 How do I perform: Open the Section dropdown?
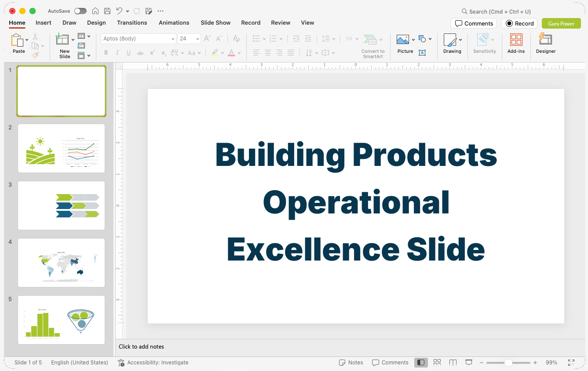(84, 55)
